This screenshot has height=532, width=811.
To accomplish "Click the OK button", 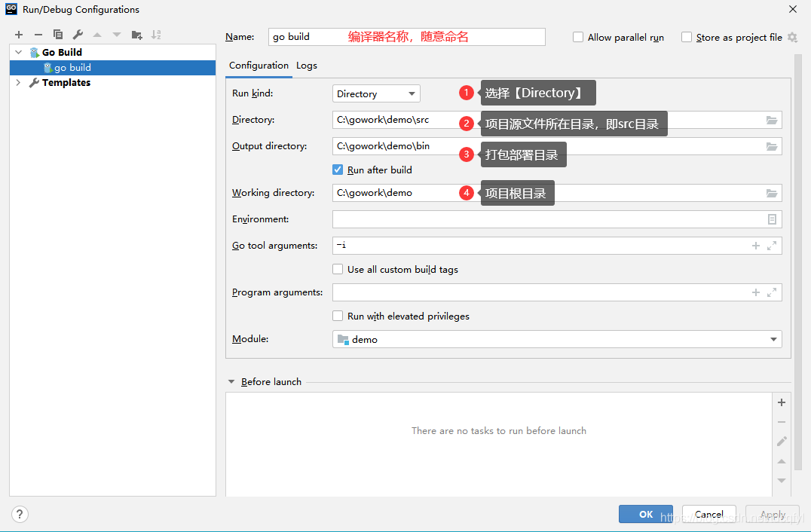I will 645,514.
